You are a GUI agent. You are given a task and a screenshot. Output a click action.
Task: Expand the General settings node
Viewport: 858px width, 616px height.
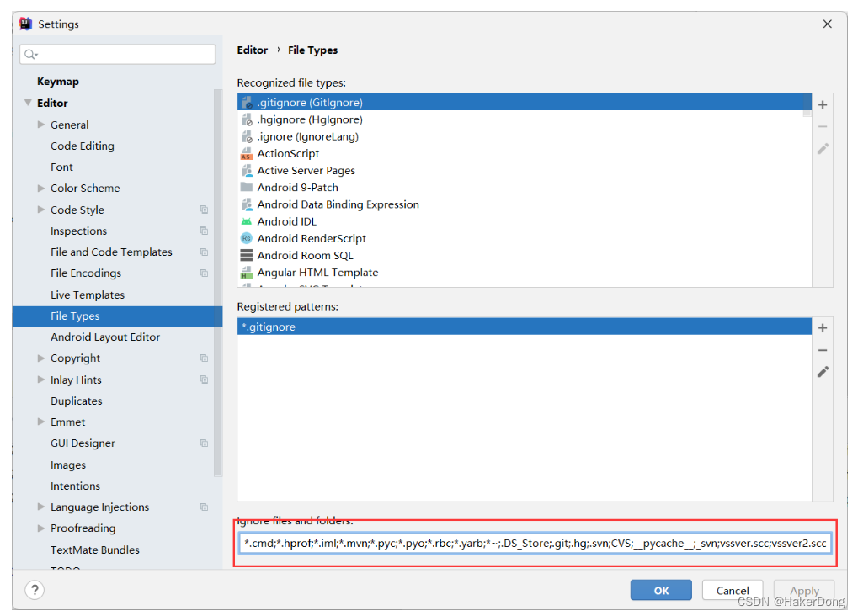pos(41,125)
